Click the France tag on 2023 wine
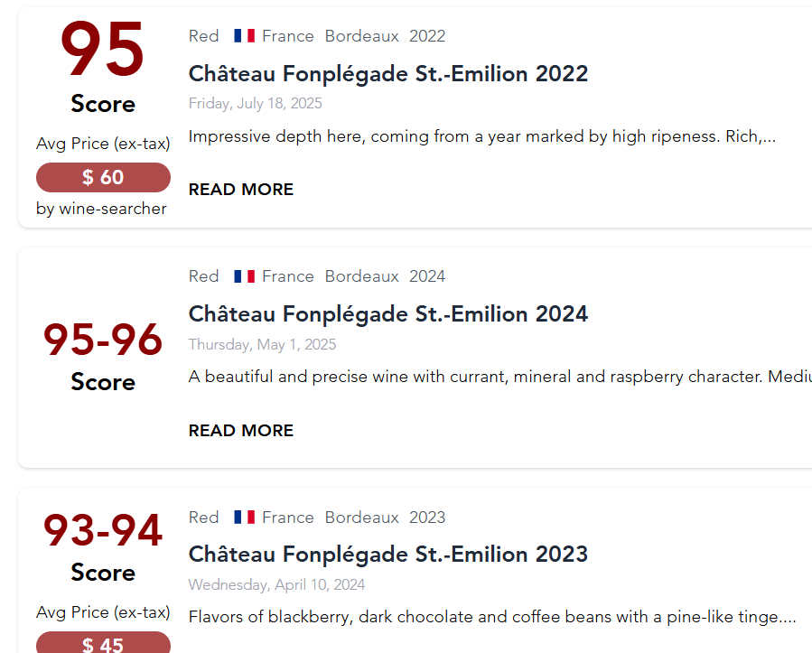The height and width of the screenshot is (653, 812). pos(288,518)
